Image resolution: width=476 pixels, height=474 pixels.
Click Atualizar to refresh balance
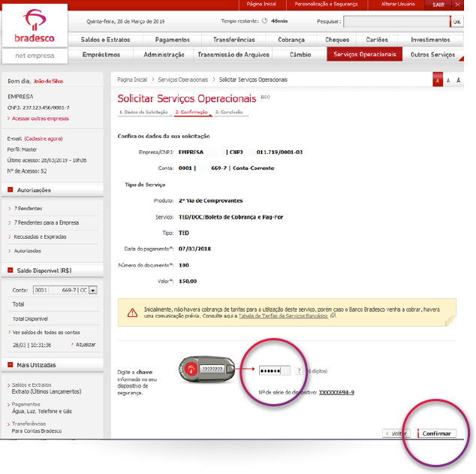[x=84, y=344]
